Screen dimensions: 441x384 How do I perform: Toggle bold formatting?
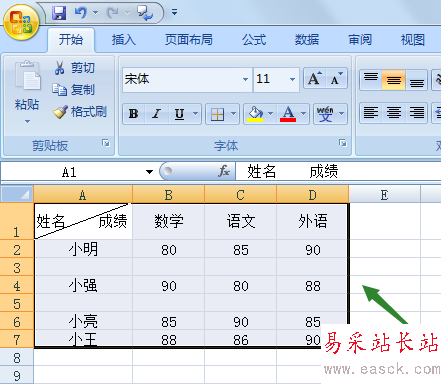tap(134, 114)
